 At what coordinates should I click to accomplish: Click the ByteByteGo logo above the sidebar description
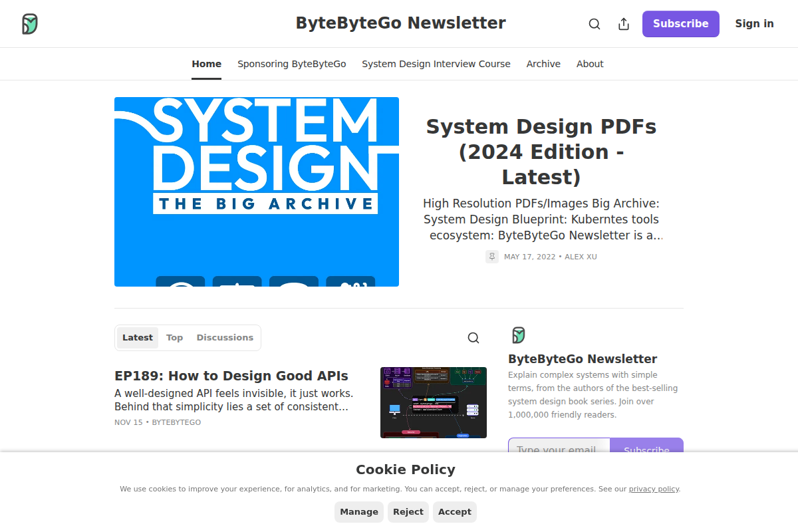(519, 335)
